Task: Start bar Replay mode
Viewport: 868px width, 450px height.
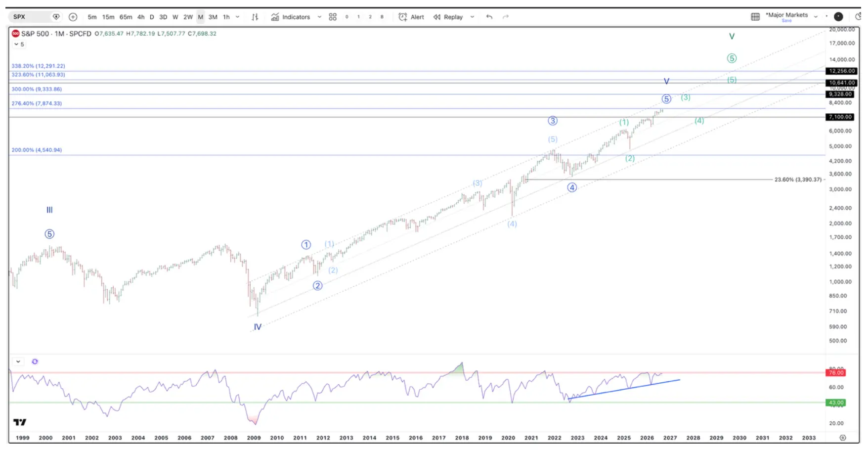Action: 448,17
